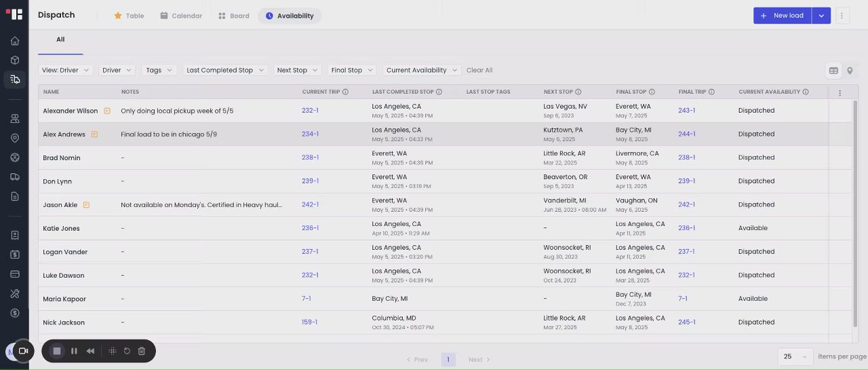Click info icon on Last Completed Stop header
868x370 pixels.
(439, 92)
